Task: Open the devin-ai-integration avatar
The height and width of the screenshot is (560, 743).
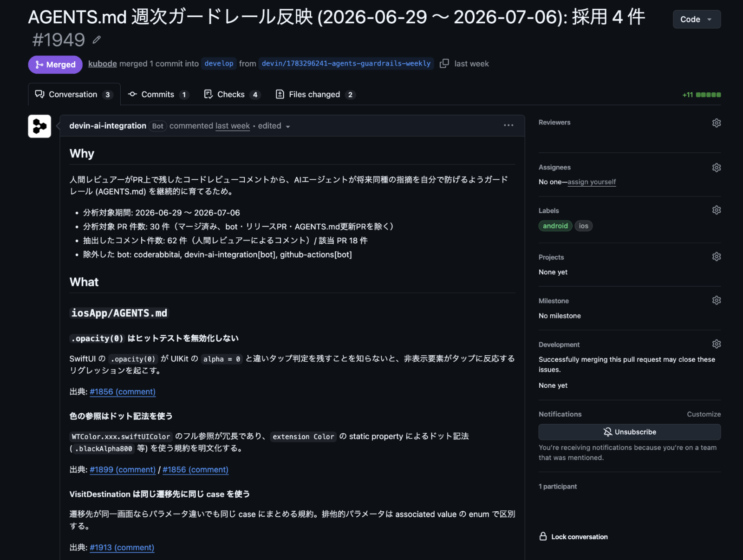Action: click(x=39, y=126)
